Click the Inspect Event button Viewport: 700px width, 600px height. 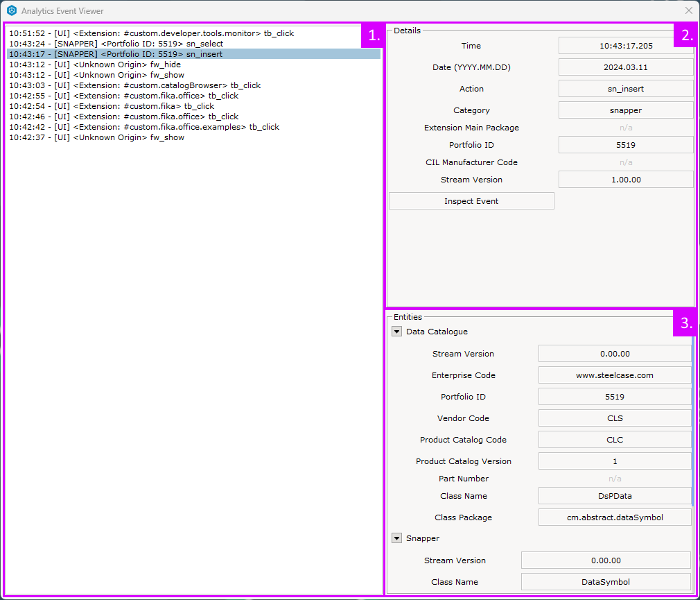pos(471,201)
